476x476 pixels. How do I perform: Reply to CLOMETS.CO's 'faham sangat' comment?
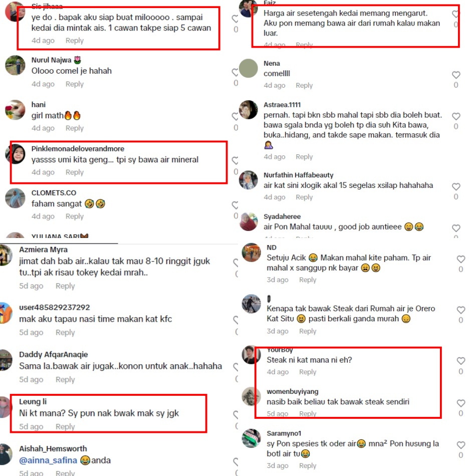click(74, 216)
